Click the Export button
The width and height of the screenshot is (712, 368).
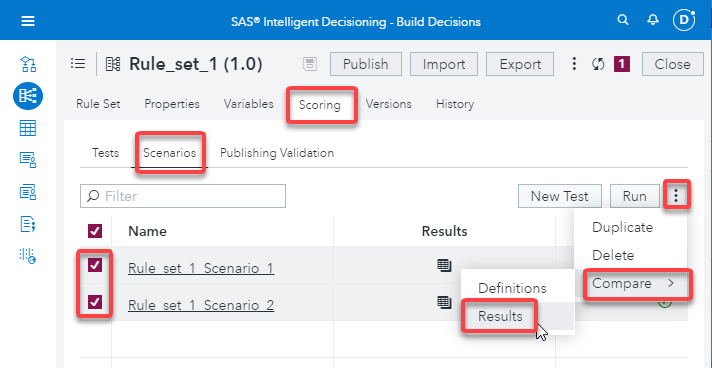click(x=520, y=64)
